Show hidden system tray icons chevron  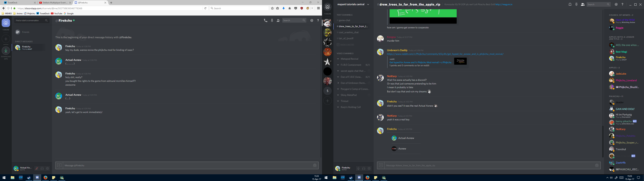[607, 178]
